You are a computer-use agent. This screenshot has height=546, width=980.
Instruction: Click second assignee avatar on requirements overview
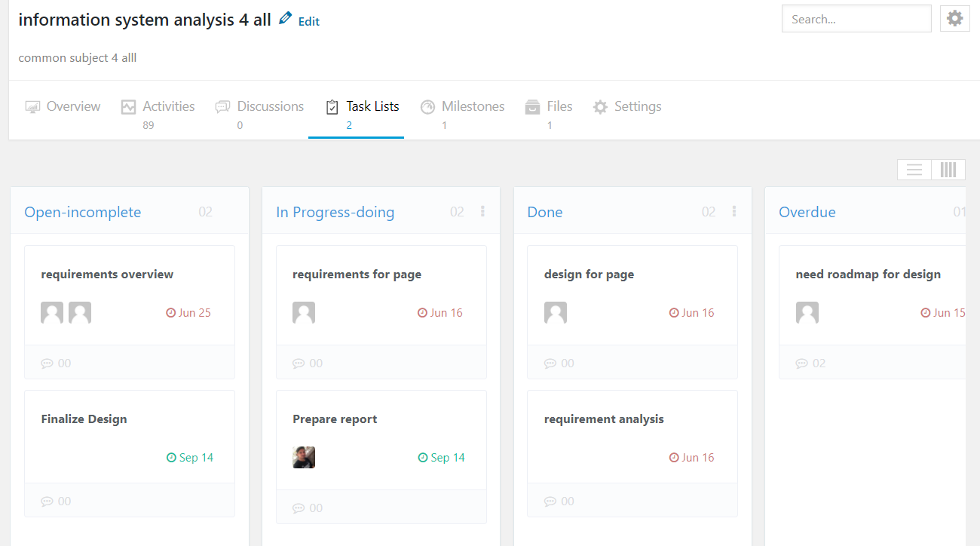pyautogui.click(x=80, y=313)
